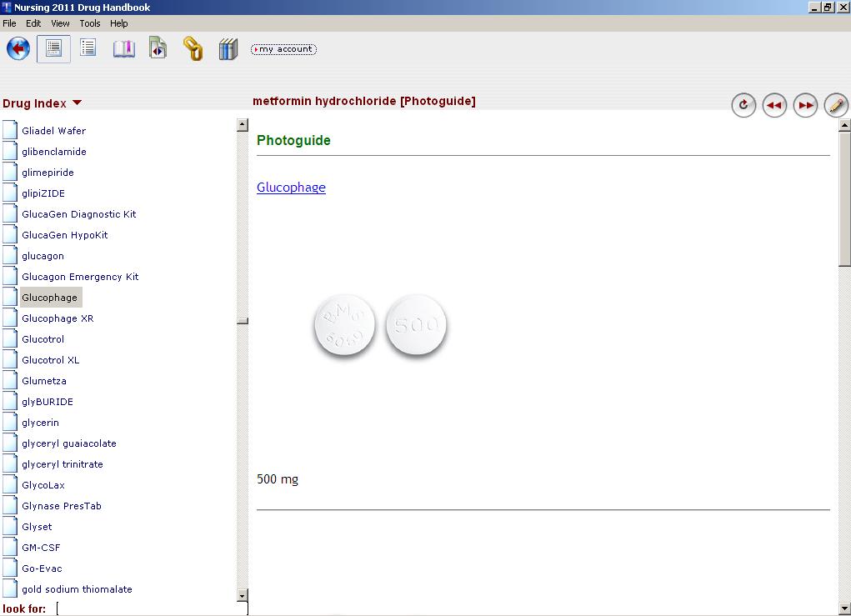Click the pencil annotate icon

(x=836, y=105)
